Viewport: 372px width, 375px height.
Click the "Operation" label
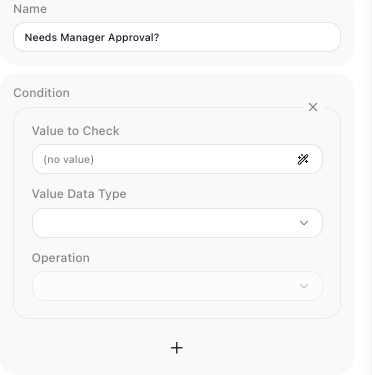(x=61, y=258)
